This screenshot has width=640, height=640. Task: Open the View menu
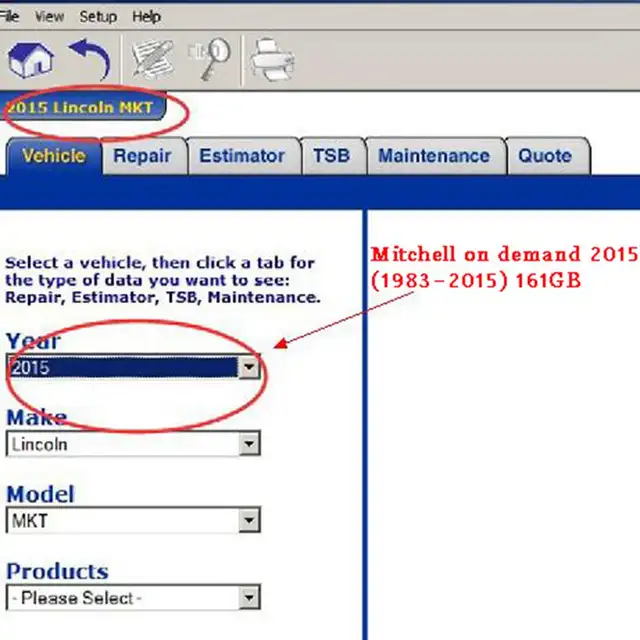(x=49, y=17)
